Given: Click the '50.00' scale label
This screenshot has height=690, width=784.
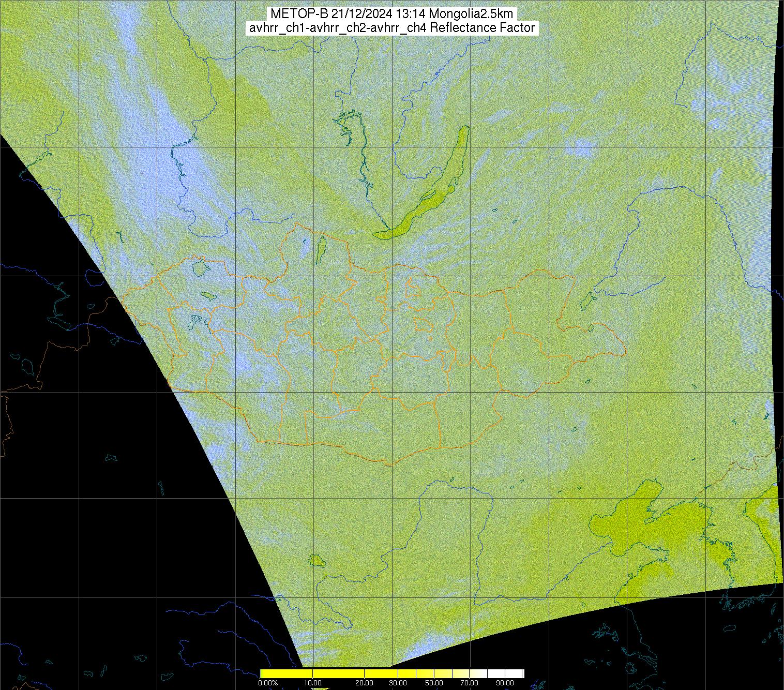Looking at the screenshot, I should coord(434,683).
